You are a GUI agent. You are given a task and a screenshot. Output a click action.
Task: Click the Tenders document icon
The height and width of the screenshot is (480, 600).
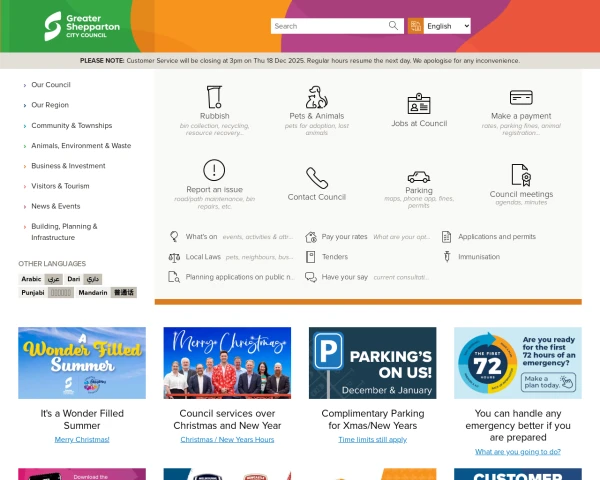(311, 257)
